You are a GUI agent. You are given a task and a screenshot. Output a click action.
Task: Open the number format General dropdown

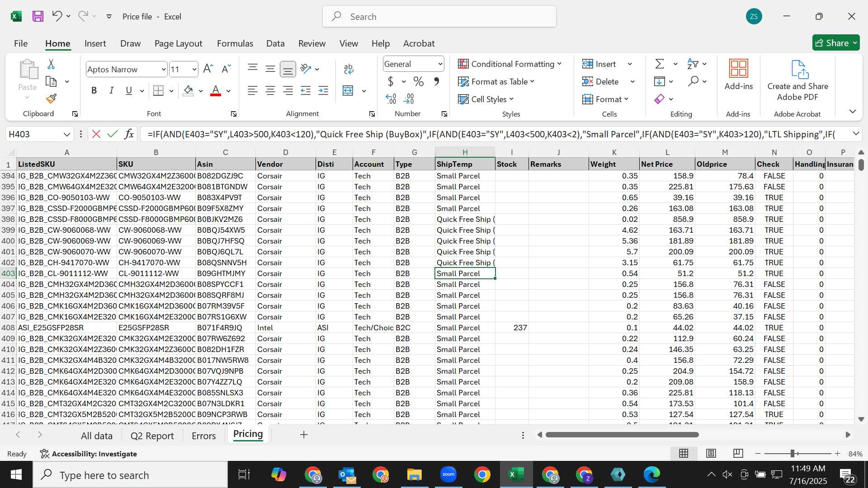[440, 64]
